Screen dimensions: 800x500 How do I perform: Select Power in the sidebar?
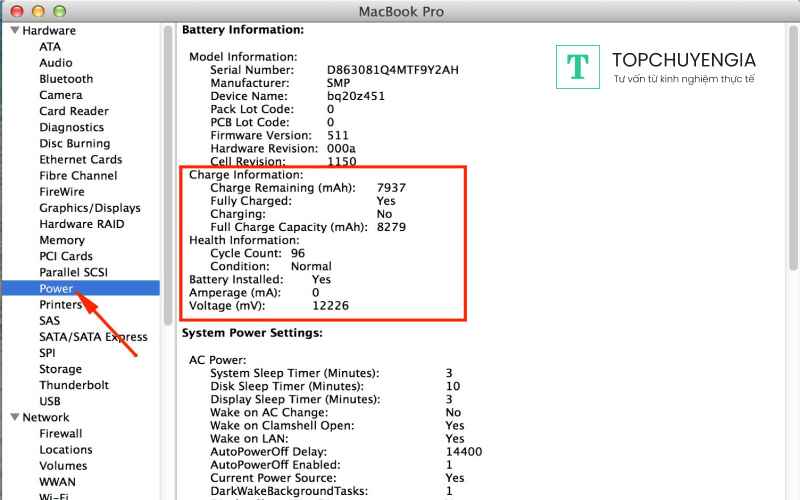(56, 288)
